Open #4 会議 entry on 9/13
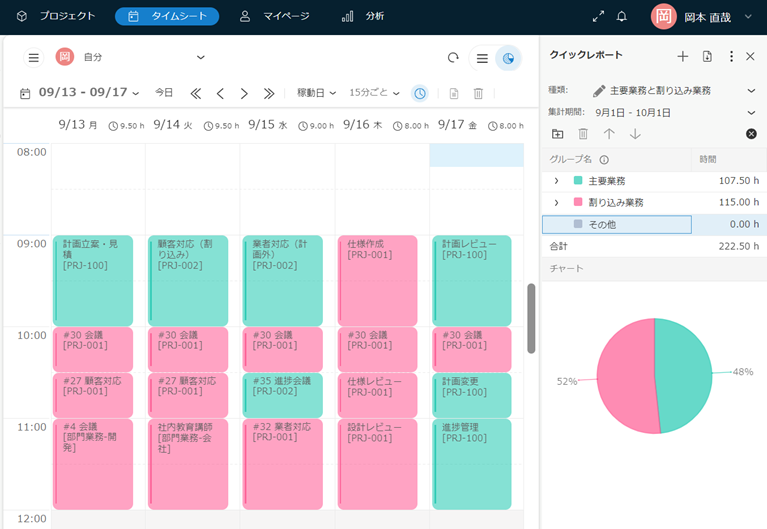This screenshot has width=767, height=529. (x=93, y=464)
